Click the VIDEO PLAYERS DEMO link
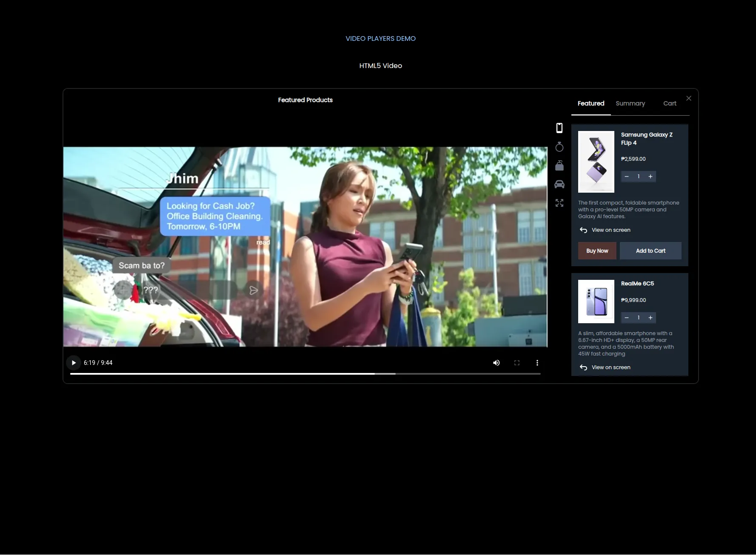The image size is (756, 555). (x=381, y=39)
